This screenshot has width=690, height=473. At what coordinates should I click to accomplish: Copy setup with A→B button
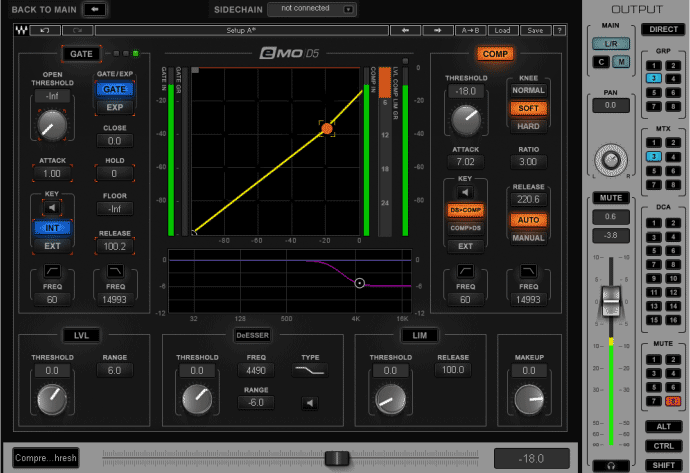pos(470,30)
